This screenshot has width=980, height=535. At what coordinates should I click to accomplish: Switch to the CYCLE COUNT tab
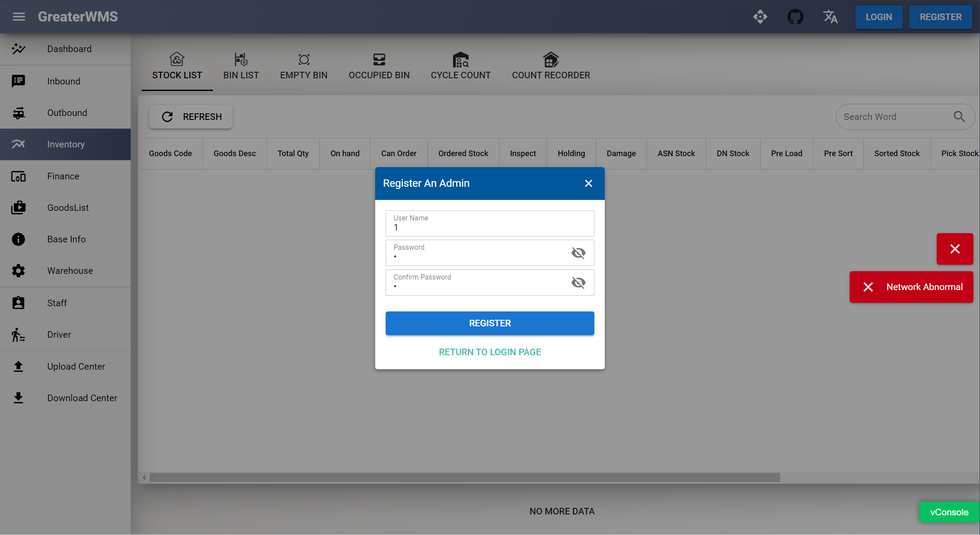pos(461,67)
